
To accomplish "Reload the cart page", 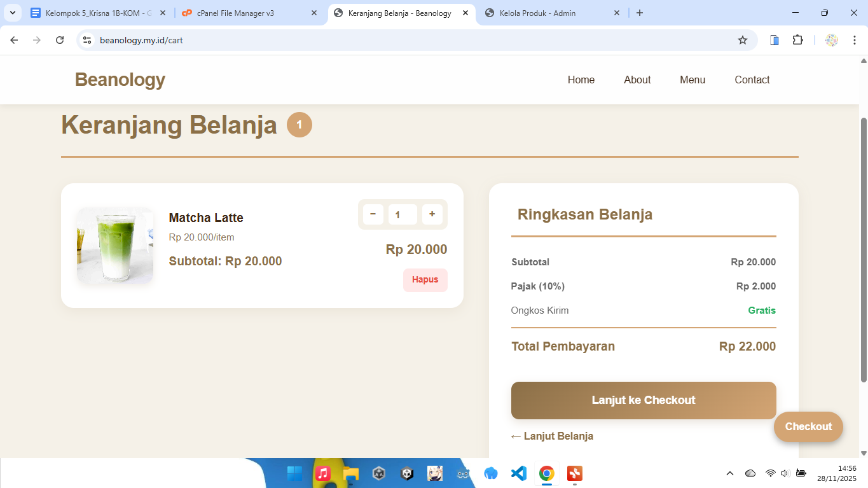I will [60, 40].
